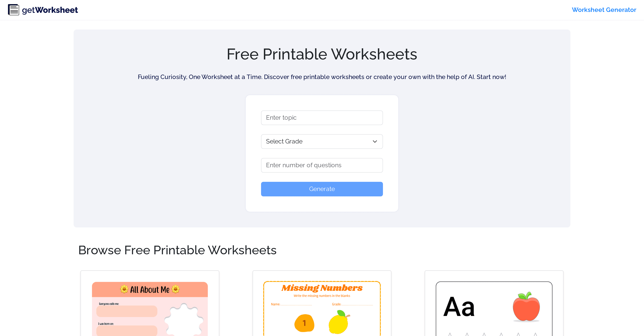Click the getWorksheet document logo icon
644x336 pixels.
coord(13,10)
